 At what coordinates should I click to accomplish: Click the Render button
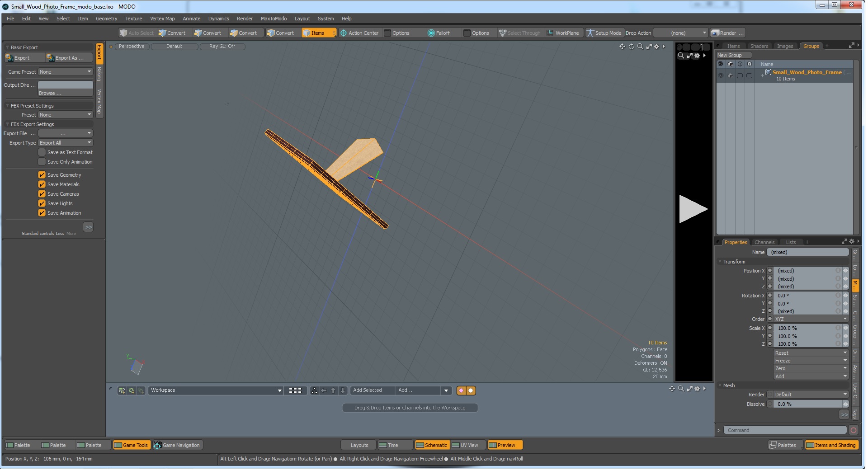pos(727,33)
